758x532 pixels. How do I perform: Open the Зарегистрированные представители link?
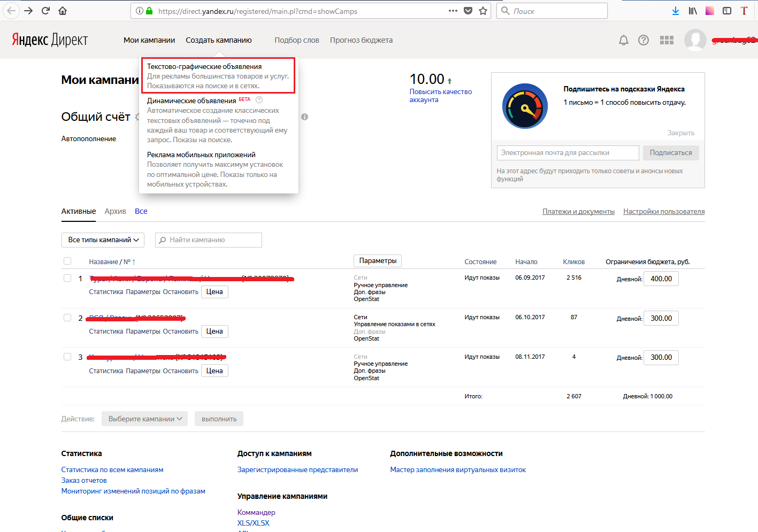pyautogui.click(x=298, y=470)
